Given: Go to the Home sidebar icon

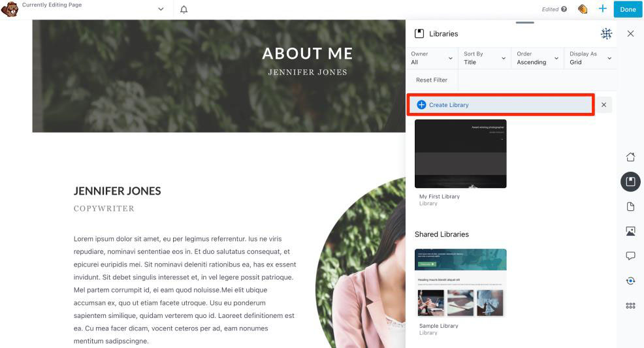Looking at the screenshot, I should coord(630,157).
